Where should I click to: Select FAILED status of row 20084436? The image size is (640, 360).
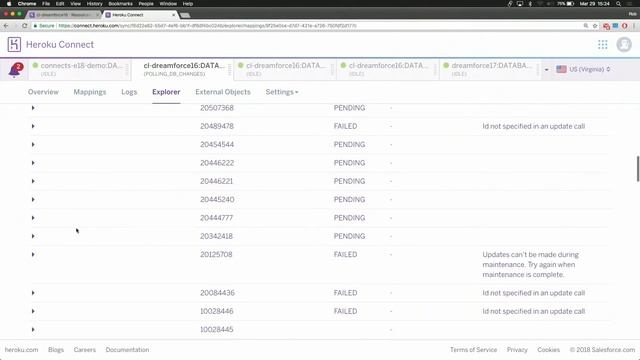[x=345, y=293]
